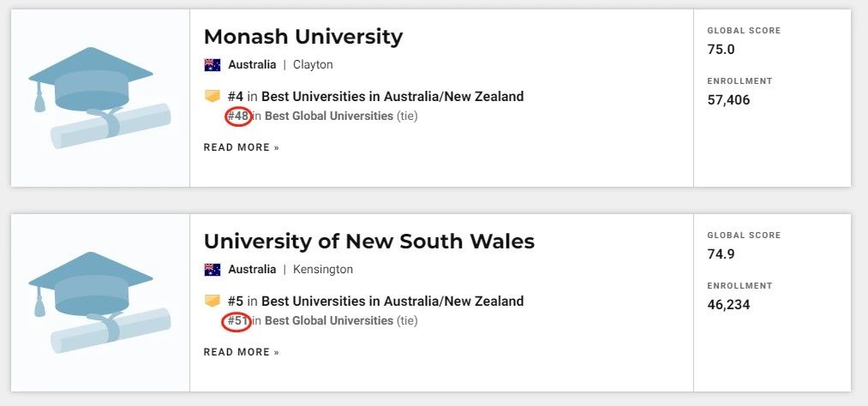This screenshot has width=868, height=406.
Task: Click University of New South Wales cap thumbnail
Action: click(99, 302)
